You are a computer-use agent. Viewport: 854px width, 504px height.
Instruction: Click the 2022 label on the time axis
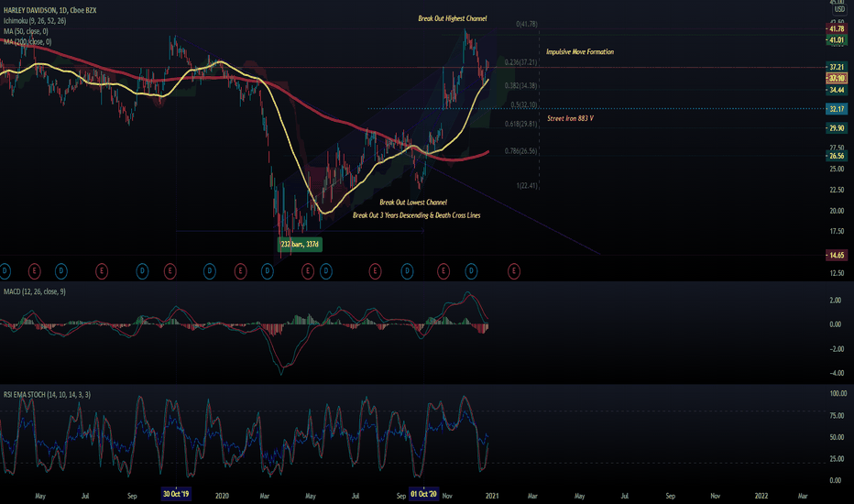pyautogui.click(x=761, y=496)
